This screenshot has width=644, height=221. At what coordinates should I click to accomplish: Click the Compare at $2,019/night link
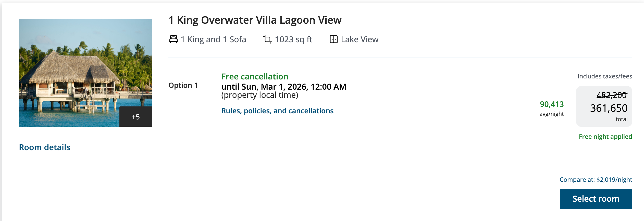(596, 179)
